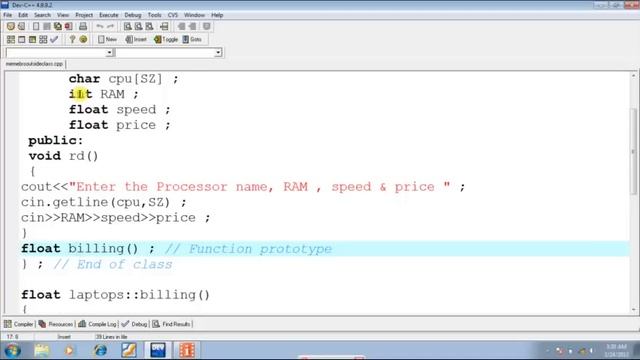Click the editor scrollbar up arrow

(x=633, y=76)
